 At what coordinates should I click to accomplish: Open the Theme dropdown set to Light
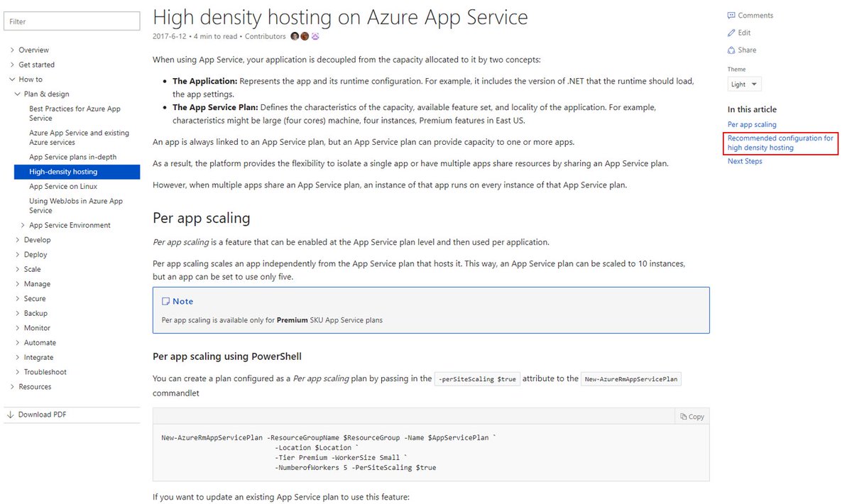(x=744, y=84)
